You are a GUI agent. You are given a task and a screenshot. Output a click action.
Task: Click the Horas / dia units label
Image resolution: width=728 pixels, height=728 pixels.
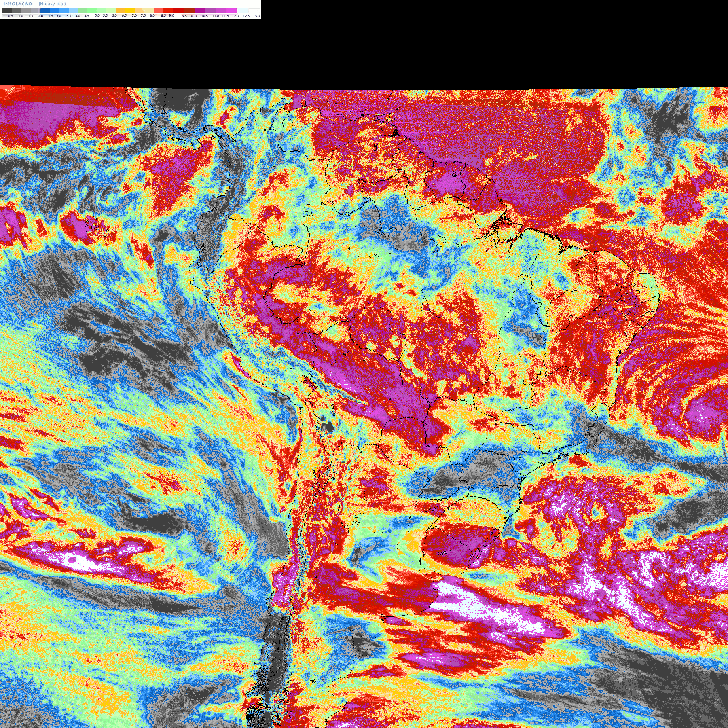tap(52, 4)
